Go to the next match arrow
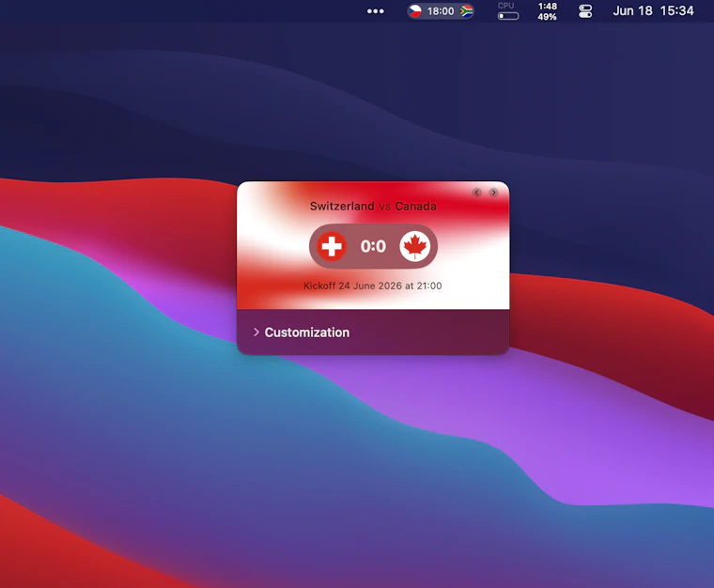714x588 pixels. (493, 193)
